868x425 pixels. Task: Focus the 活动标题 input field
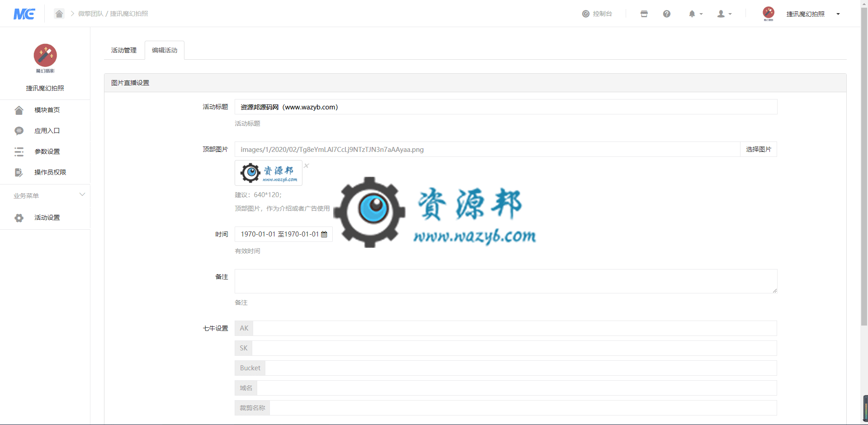(506, 107)
